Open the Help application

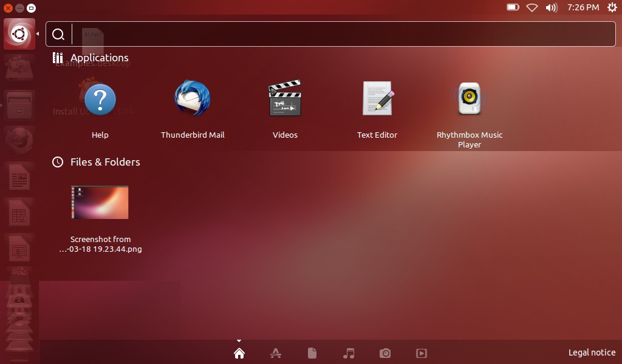[x=100, y=98]
